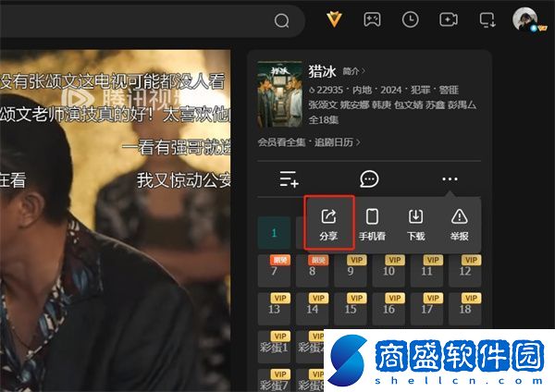Play VIP episode 15
Viewport: 555px width, 392px height.
(351, 309)
